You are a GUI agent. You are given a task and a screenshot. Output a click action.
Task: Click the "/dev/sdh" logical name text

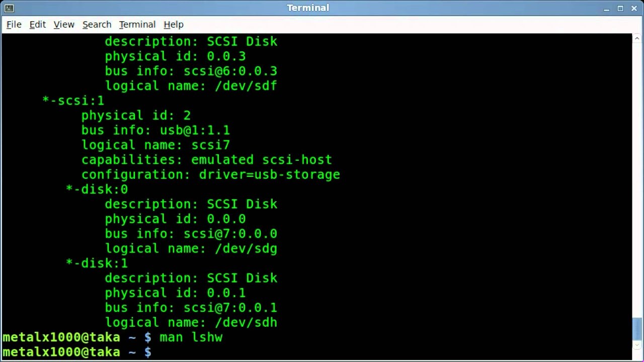(246, 322)
